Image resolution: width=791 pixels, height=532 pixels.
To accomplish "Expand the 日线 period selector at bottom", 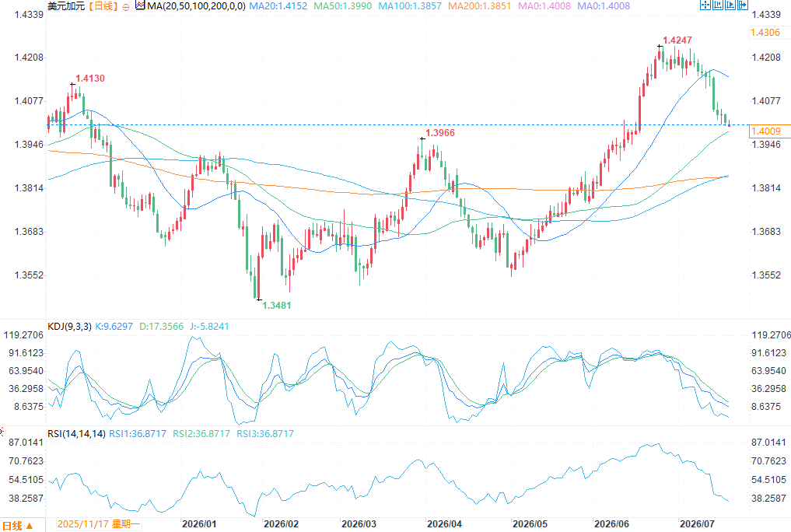I will (x=18, y=526).
